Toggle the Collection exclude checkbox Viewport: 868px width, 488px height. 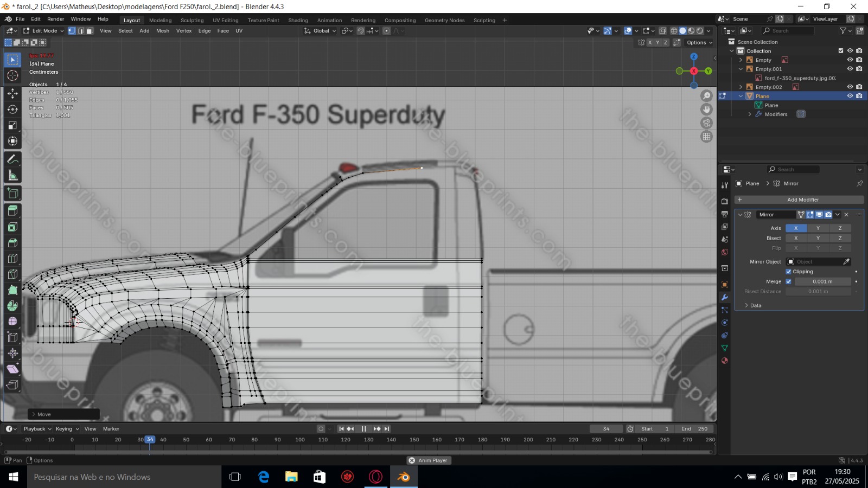point(841,51)
